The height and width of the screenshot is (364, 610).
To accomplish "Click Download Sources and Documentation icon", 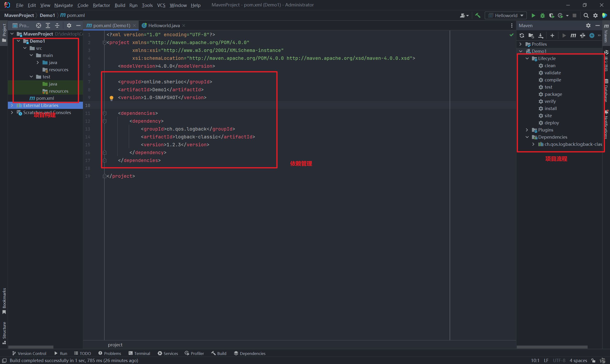I will click(541, 35).
